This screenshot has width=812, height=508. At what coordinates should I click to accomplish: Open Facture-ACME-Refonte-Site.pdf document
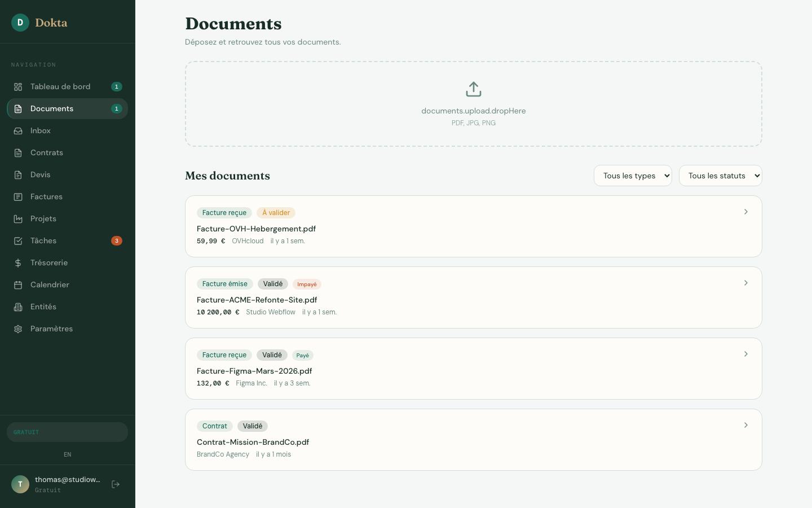[x=257, y=300]
